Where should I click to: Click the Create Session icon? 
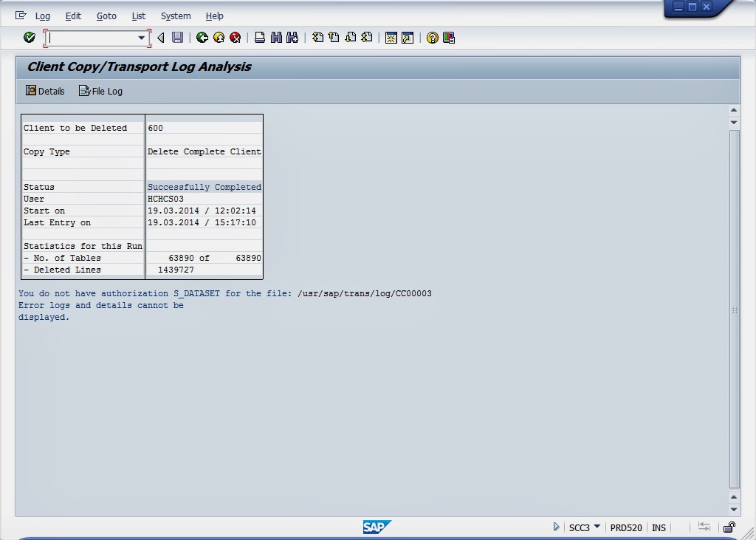(x=392, y=37)
